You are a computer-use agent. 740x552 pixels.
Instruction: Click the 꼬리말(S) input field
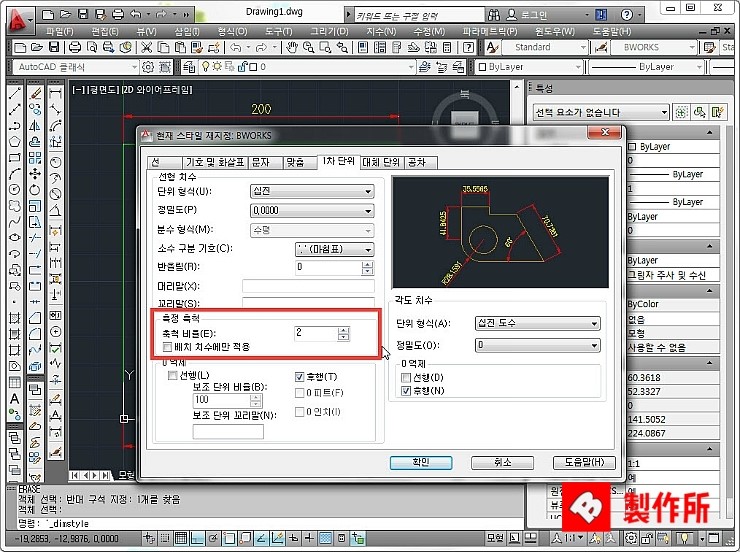(308, 302)
